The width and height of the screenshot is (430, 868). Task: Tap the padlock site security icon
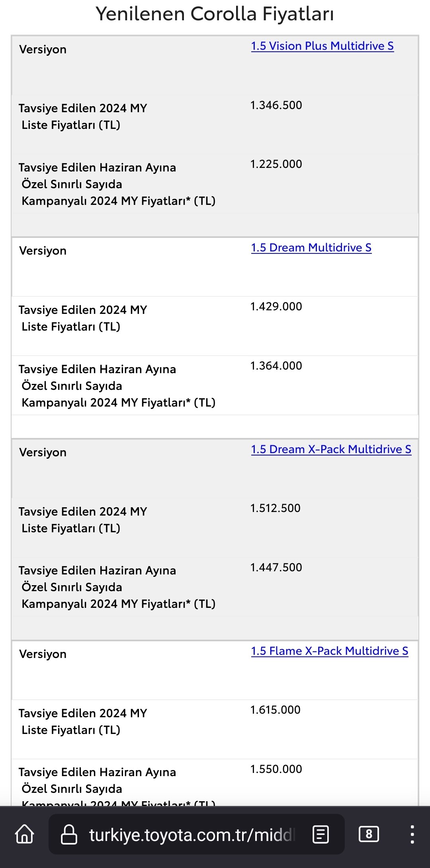coord(69,834)
